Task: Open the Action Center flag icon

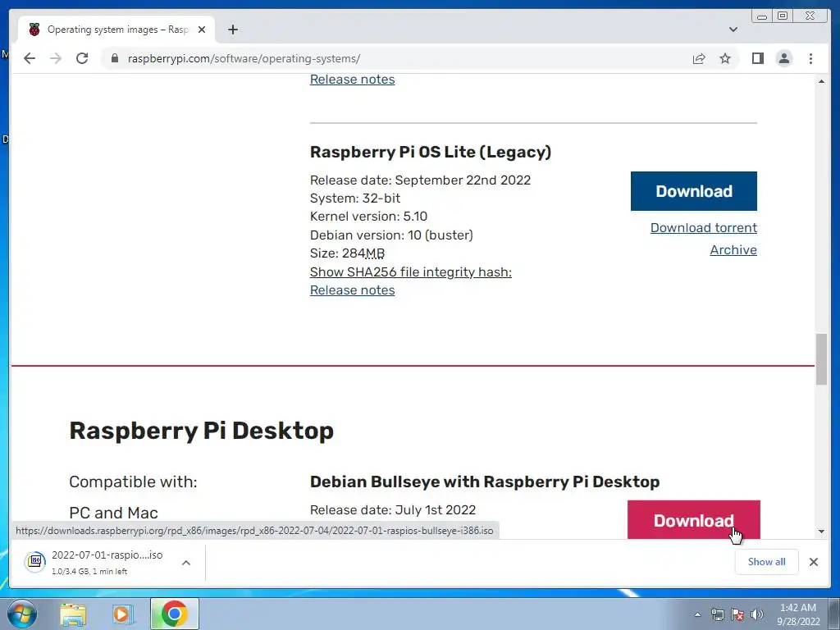Action: point(737,614)
